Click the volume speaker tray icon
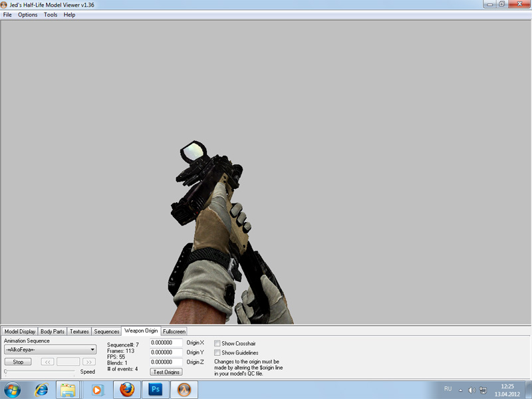Viewport: 532px width, 399px height. pos(471,389)
